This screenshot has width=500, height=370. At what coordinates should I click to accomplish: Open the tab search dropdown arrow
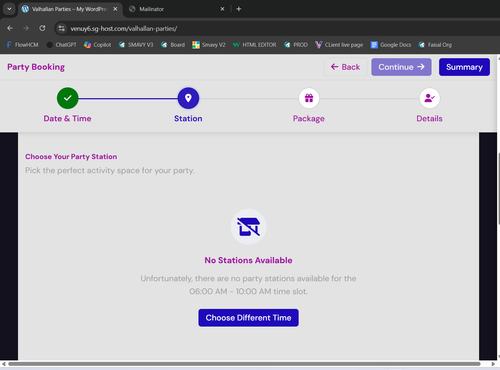click(9, 9)
